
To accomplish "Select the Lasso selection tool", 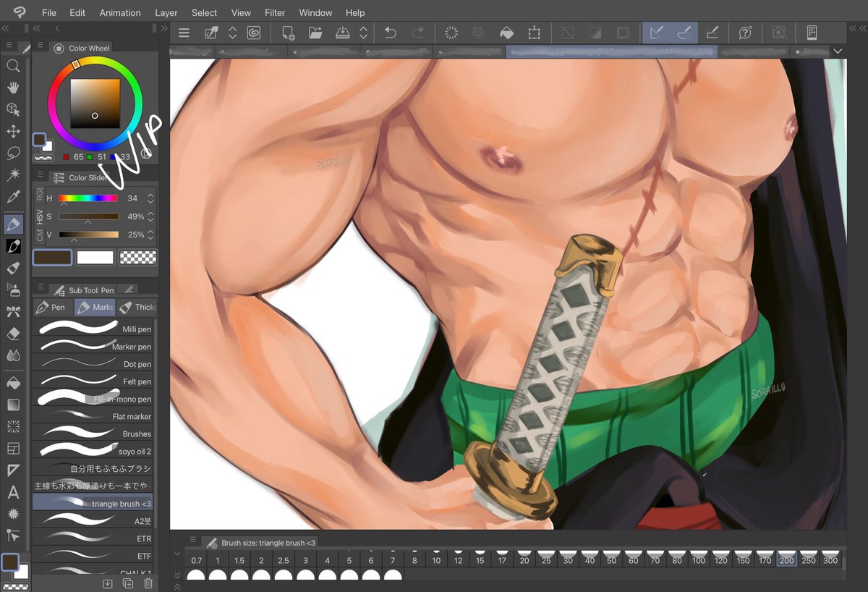I will [x=13, y=153].
